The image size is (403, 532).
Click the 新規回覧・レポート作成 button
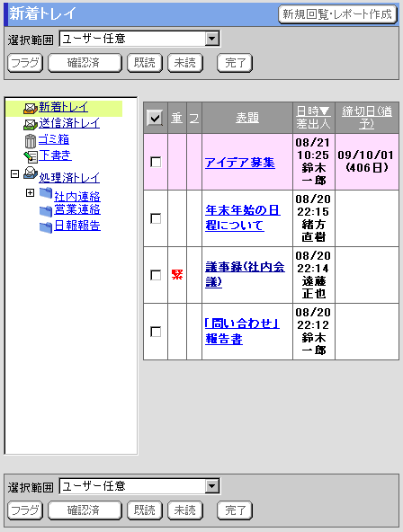(x=337, y=14)
